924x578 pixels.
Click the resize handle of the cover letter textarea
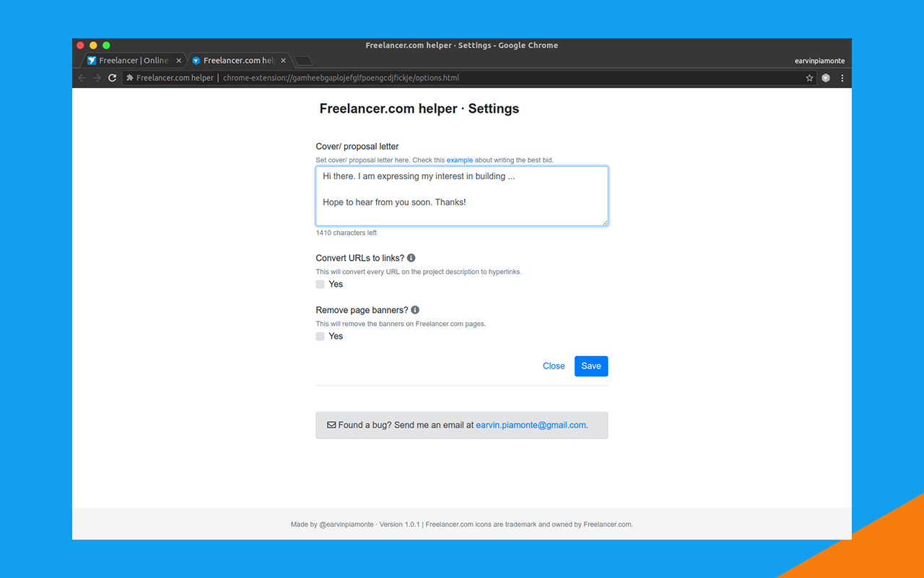(604, 222)
